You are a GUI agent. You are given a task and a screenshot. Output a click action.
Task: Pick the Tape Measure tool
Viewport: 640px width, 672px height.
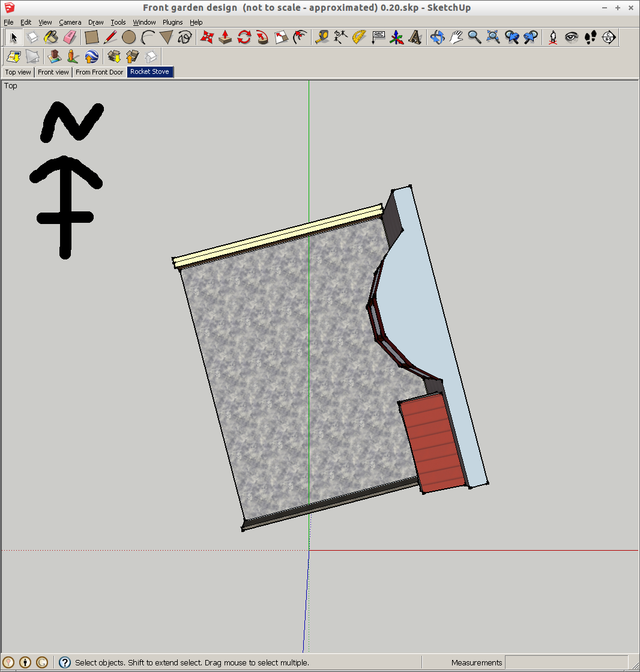[322, 37]
